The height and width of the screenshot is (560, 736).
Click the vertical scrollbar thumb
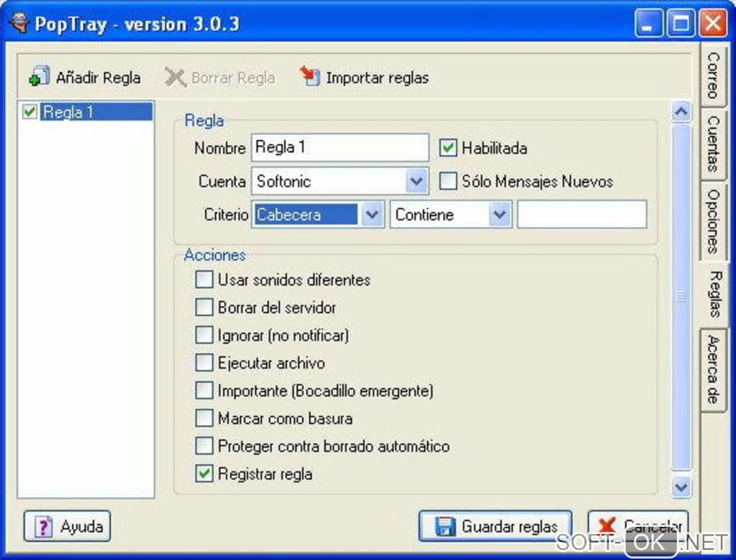(681, 297)
